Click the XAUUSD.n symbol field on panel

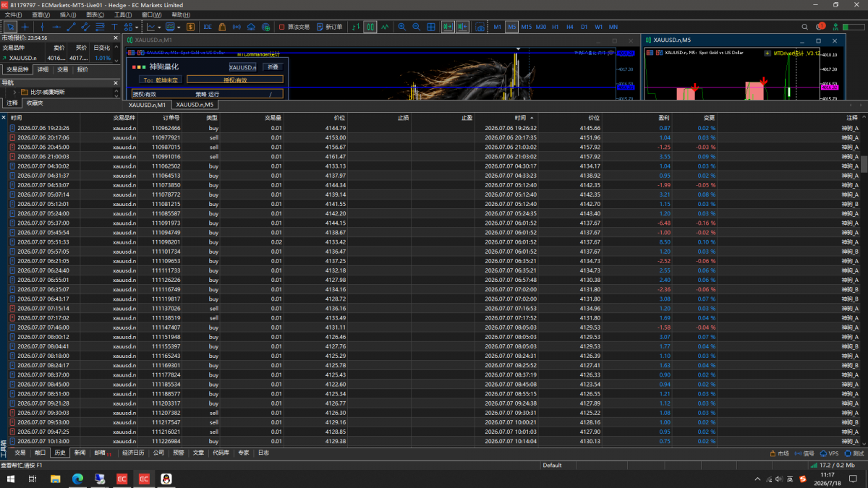tap(244, 67)
